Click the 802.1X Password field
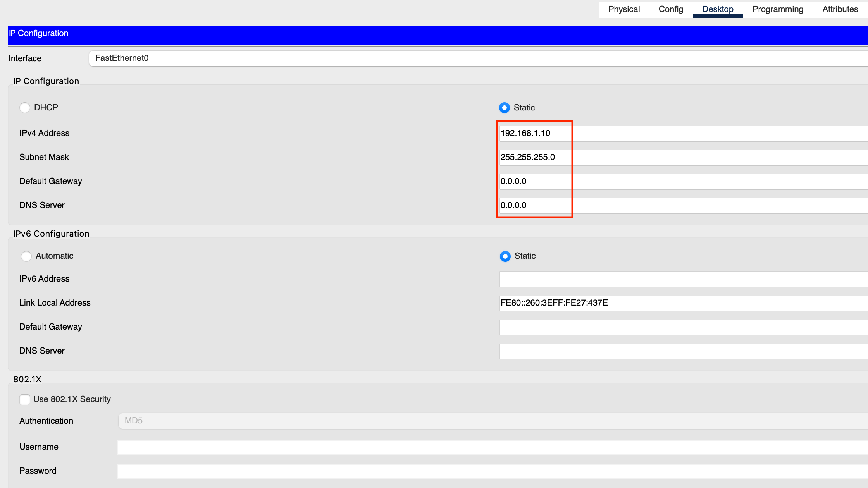 (492, 471)
